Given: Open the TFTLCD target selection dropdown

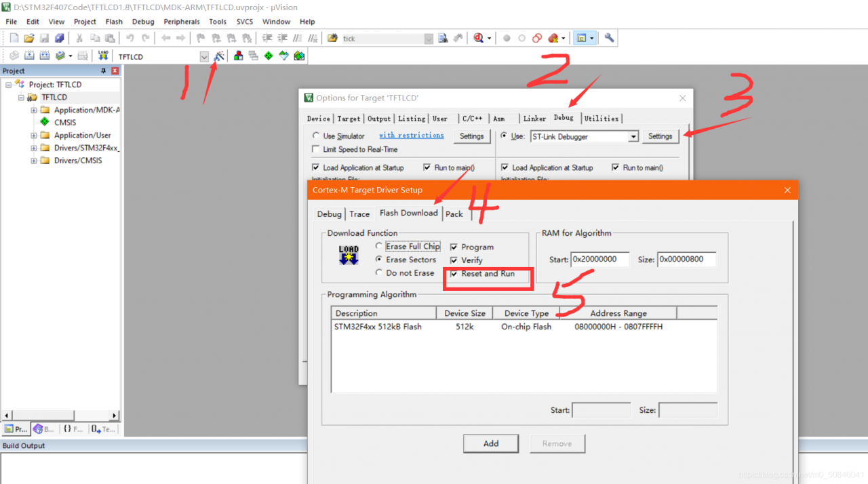Looking at the screenshot, I should [x=204, y=57].
